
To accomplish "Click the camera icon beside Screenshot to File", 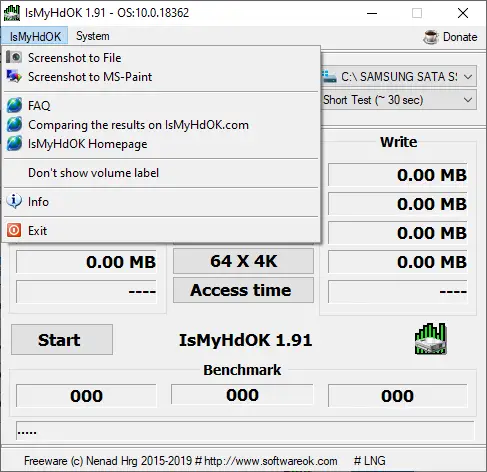I will [x=14, y=57].
